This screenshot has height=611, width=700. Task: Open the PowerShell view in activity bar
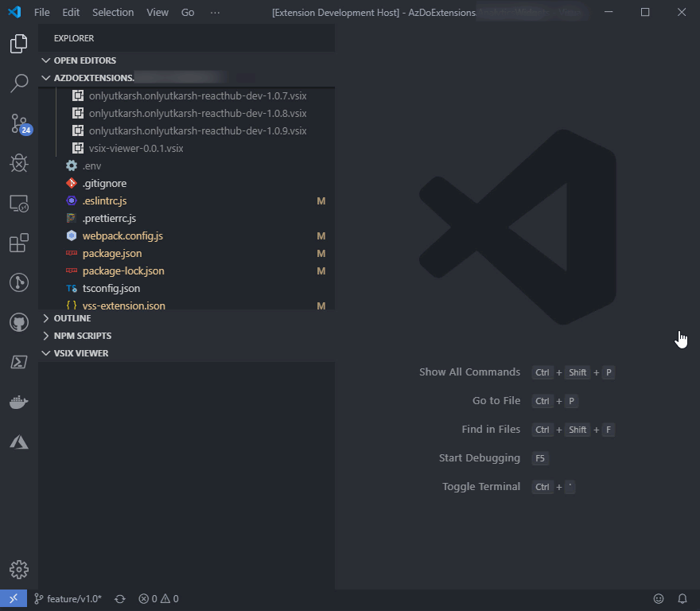click(x=19, y=362)
